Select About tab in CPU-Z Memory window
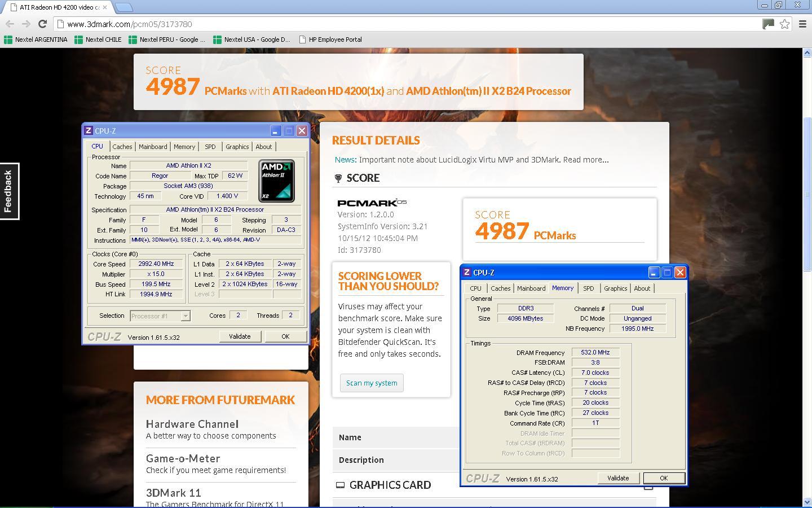The height and width of the screenshot is (508, 812). tap(642, 288)
